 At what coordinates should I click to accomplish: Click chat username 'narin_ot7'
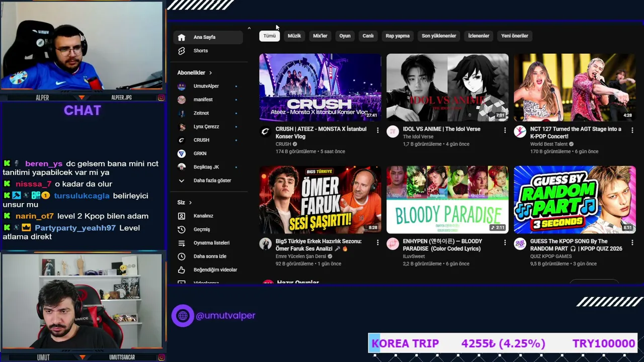(34, 216)
